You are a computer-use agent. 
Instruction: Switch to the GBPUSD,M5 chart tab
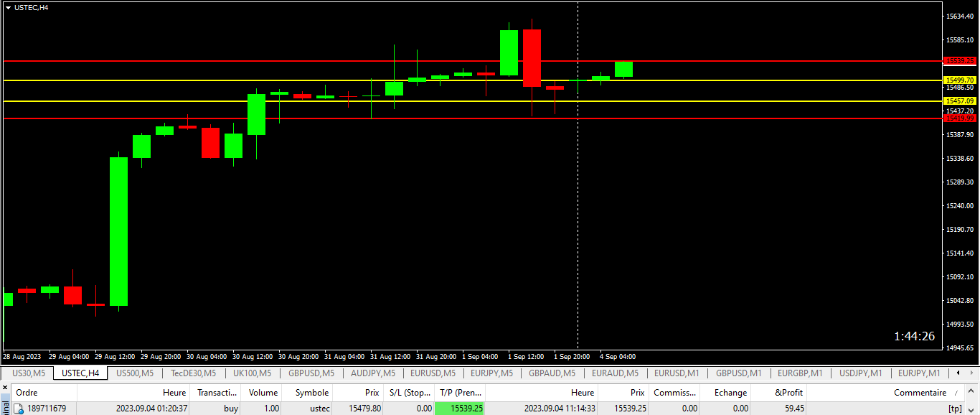pyautogui.click(x=311, y=373)
